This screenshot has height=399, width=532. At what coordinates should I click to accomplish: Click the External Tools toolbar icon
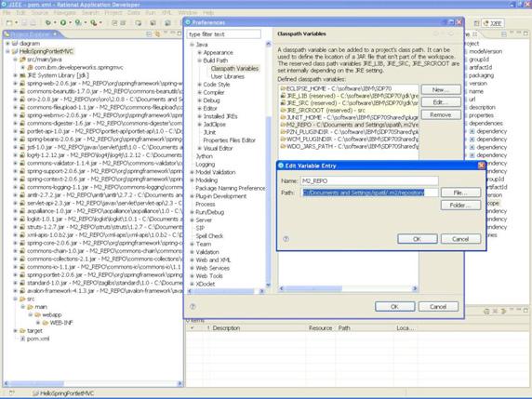93,22
